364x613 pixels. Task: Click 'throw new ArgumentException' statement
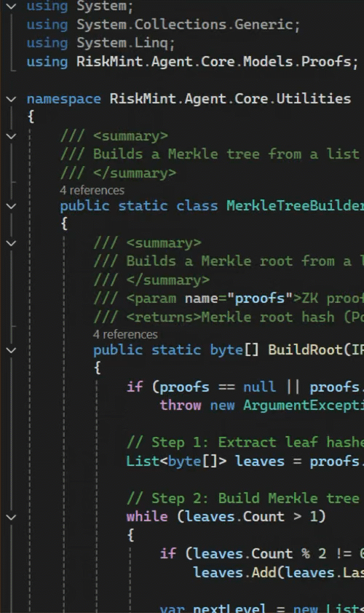pos(261,406)
